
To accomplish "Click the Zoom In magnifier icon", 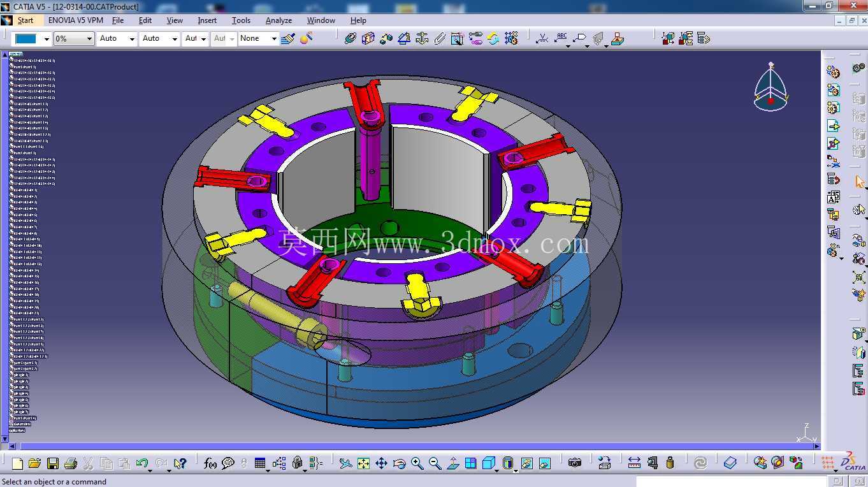I will [x=417, y=463].
